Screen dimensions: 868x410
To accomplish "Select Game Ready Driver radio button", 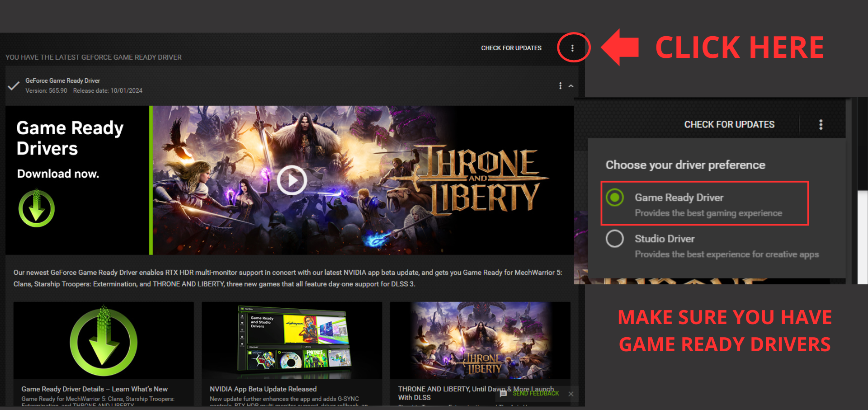I will click(615, 198).
